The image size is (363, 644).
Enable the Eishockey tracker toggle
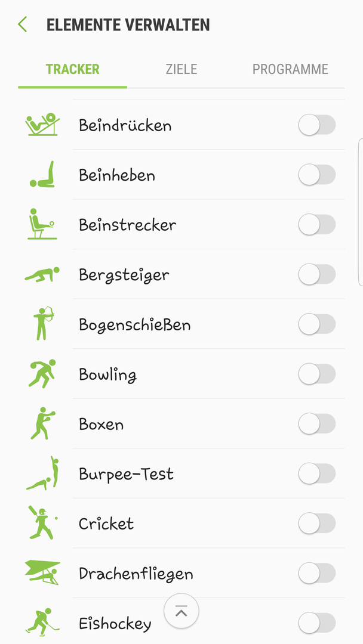tap(317, 623)
